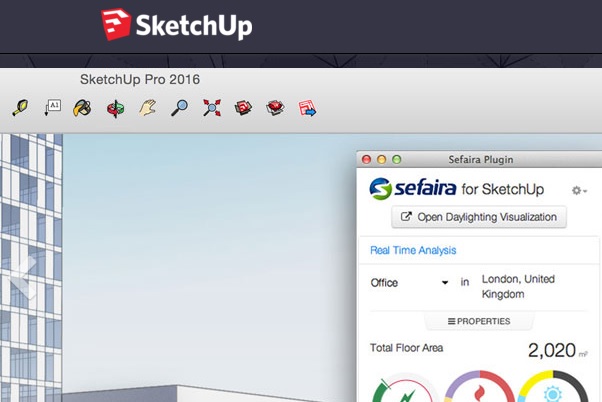Expand the Office building type dropdown
The image size is (602, 402).
click(x=409, y=283)
